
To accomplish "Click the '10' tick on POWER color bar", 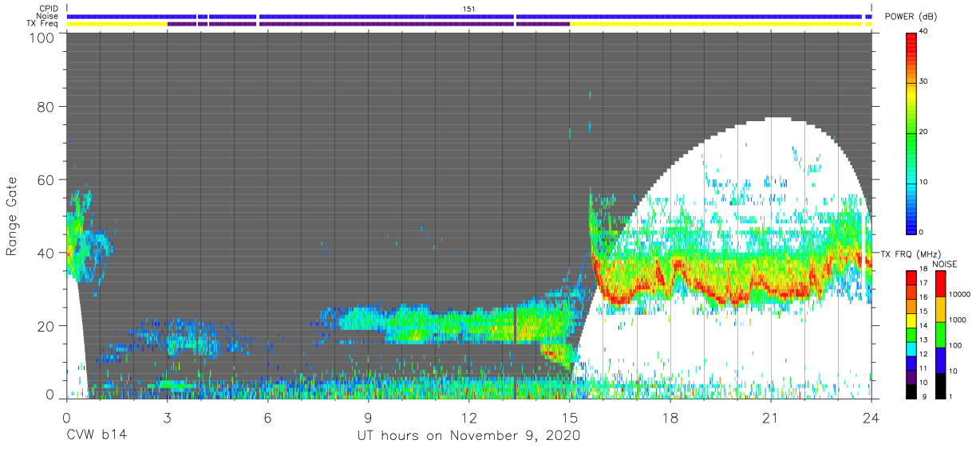I will click(x=925, y=183).
